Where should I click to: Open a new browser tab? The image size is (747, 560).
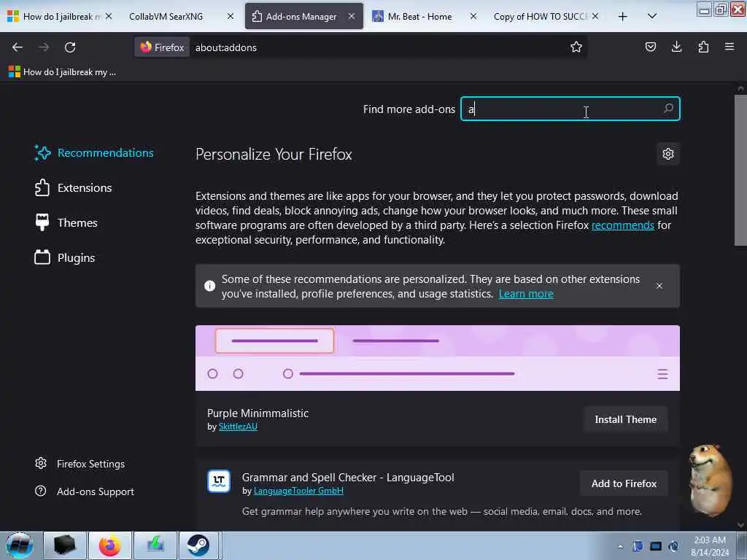[x=622, y=17]
